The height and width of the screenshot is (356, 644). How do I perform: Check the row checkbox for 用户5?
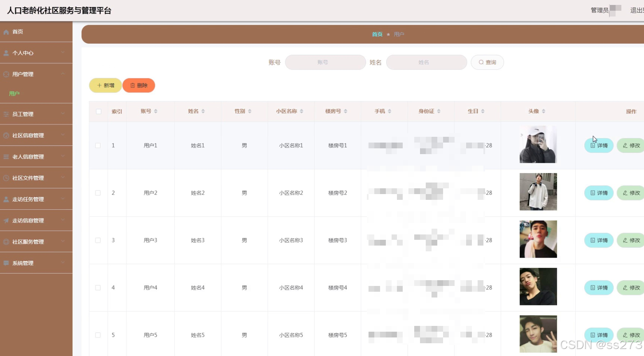point(98,335)
